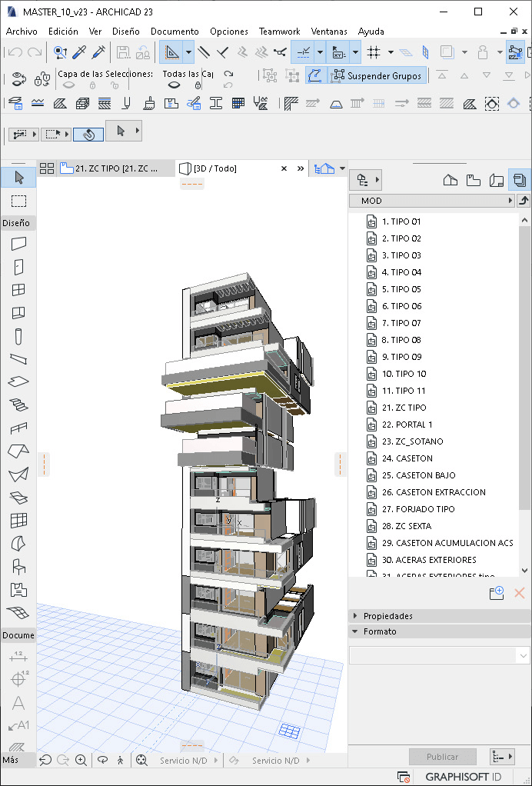Image resolution: width=532 pixels, height=786 pixels.
Task: Click the Orbit icon in bottom bar
Action: (x=103, y=761)
